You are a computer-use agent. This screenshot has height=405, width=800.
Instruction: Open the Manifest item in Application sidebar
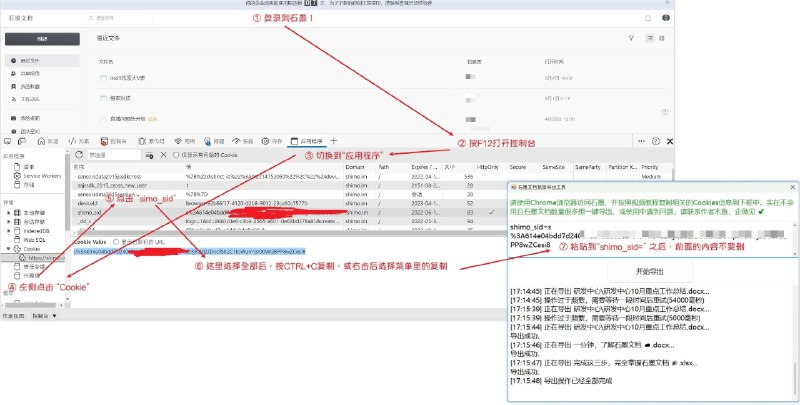tap(24, 167)
